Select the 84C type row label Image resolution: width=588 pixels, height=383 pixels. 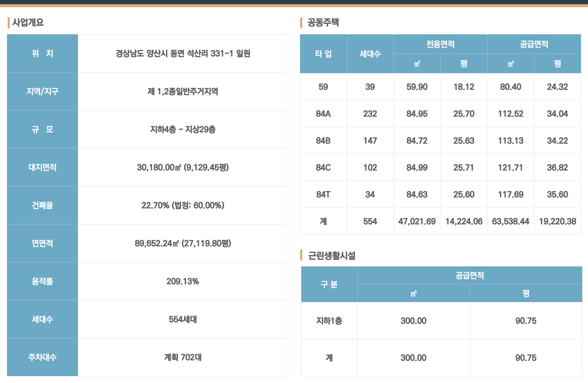(x=323, y=168)
